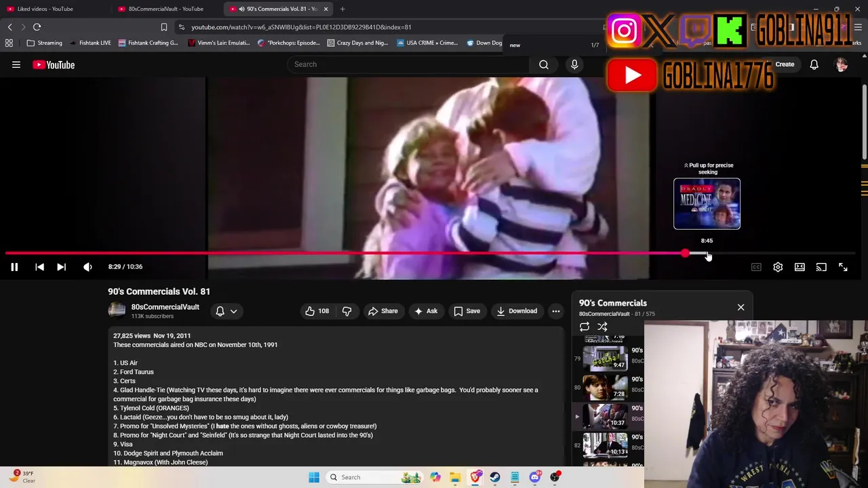Open the 80sCommercialVault channel avatar
The image size is (868, 488).
117,311
